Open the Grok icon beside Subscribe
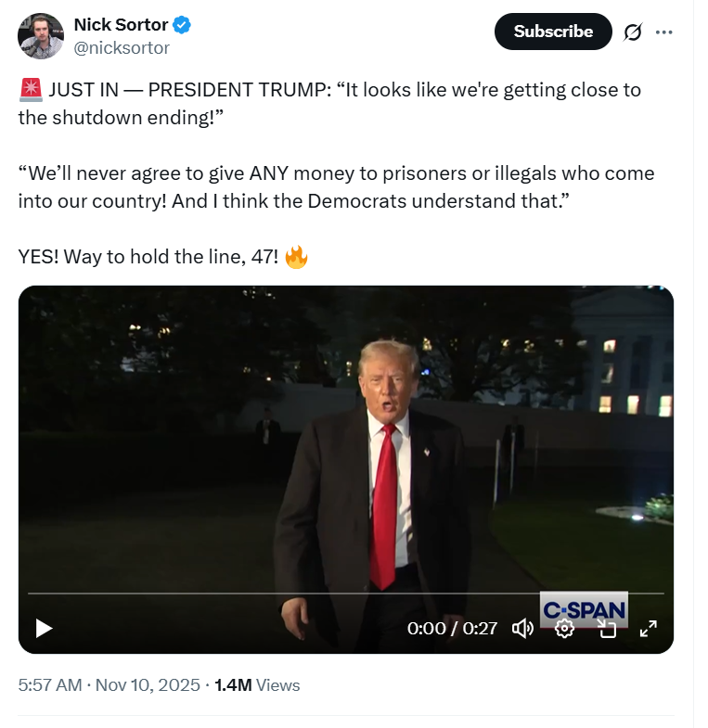 633,32
